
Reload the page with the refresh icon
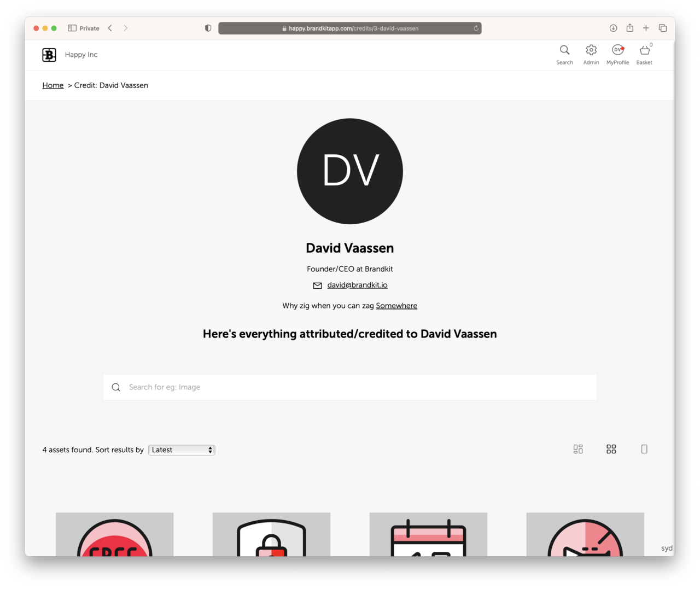tap(476, 28)
